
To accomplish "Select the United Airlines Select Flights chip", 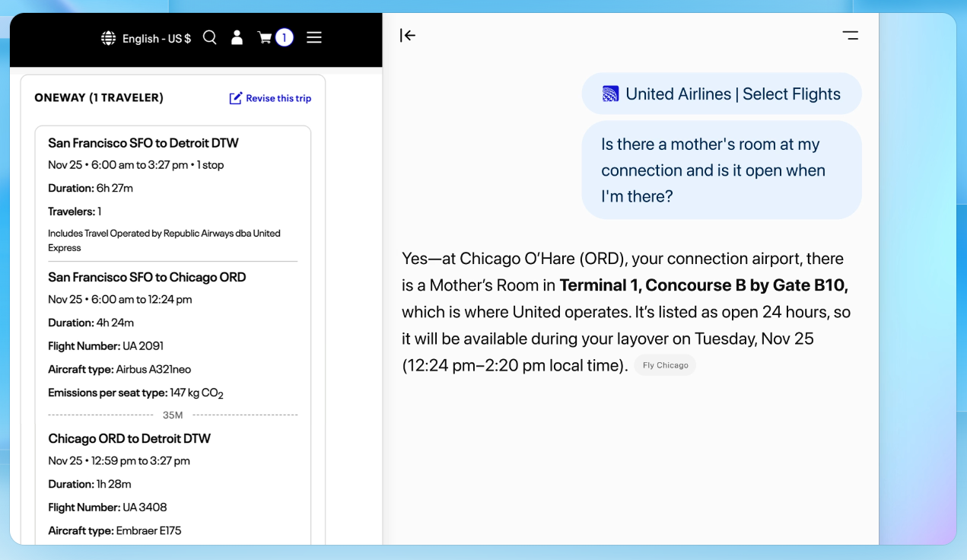I will 721,94.
